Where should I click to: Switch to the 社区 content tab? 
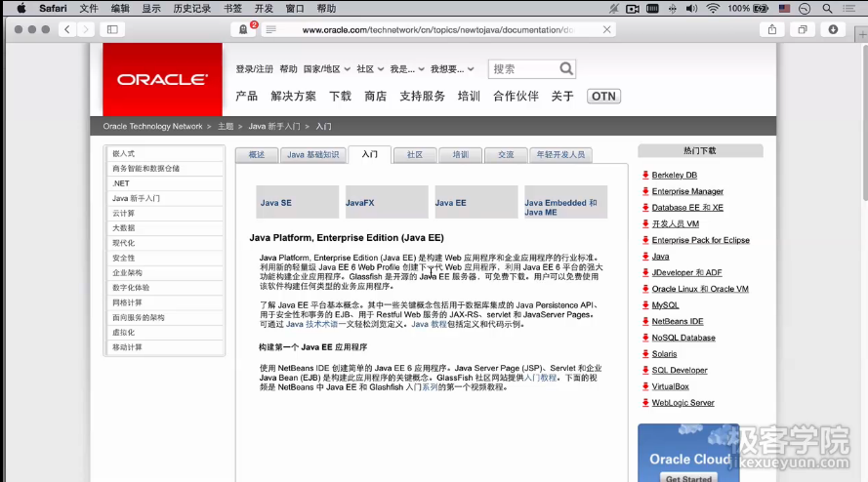pyautogui.click(x=415, y=155)
